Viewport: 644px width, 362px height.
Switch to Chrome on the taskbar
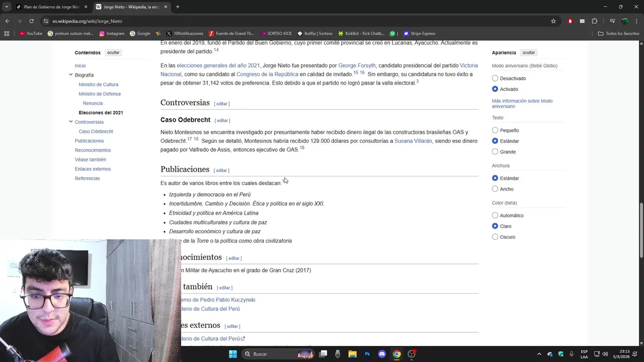click(396, 354)
